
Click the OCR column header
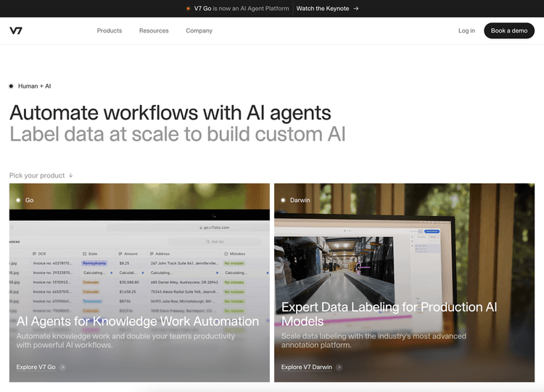[39, 254]
